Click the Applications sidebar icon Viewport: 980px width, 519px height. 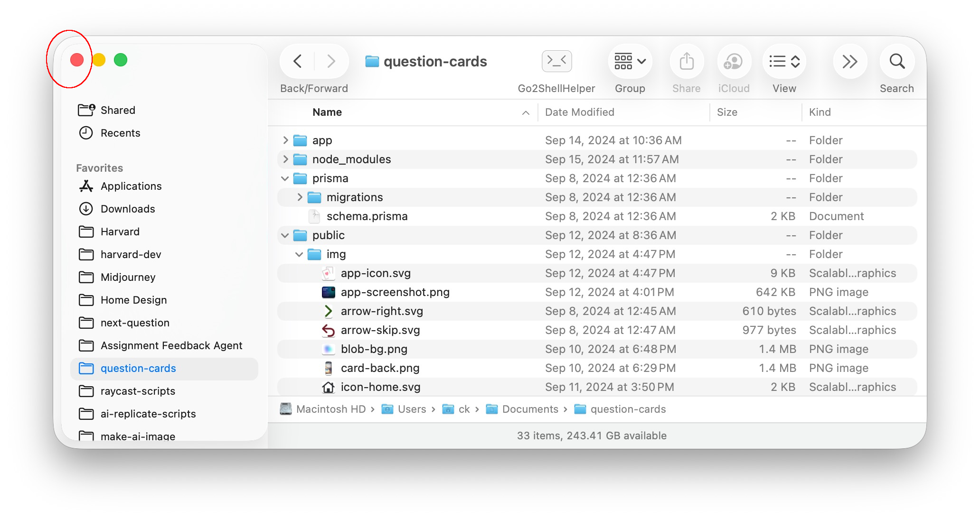click(86, 186)
